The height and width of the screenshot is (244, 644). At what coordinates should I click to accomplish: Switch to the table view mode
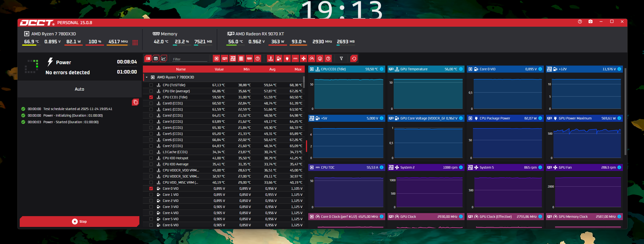pos(156,59)
